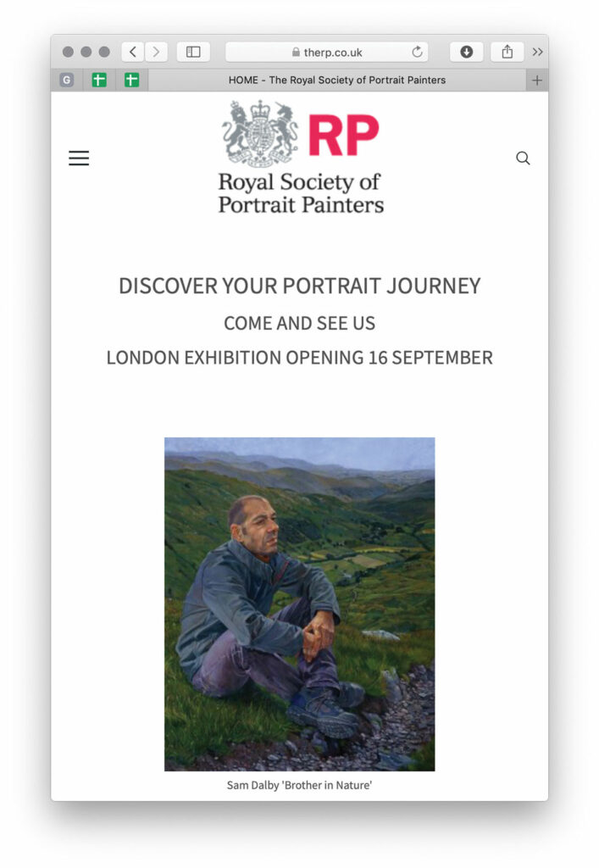Click the 'London Exhibition Opening 16 September' text
This screenshot has width=599, height=868.
[x=299, y=358]
